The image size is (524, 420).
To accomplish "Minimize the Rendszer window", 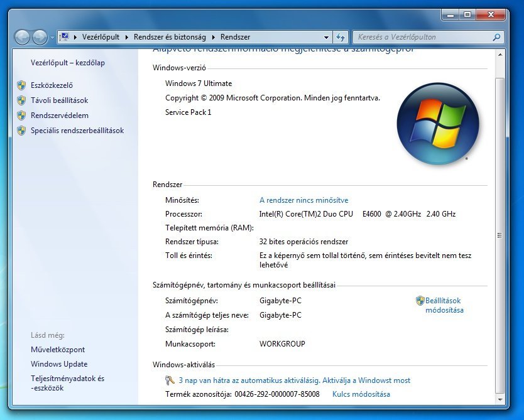I will pos(450,14).
